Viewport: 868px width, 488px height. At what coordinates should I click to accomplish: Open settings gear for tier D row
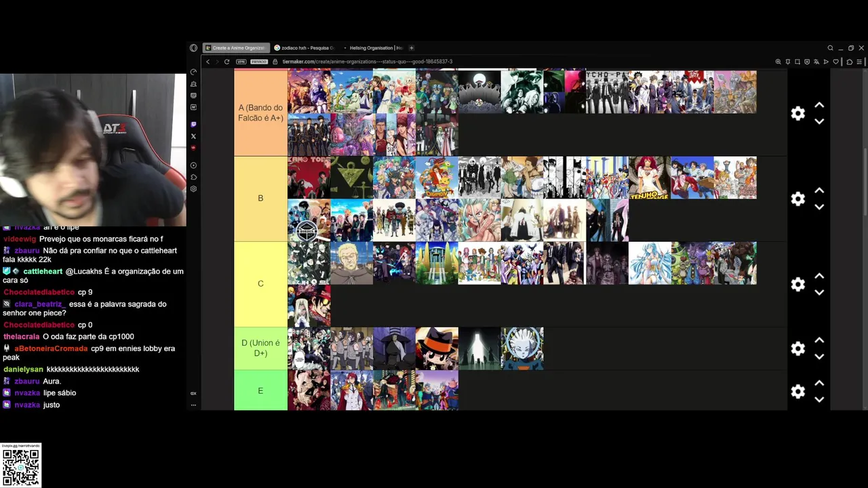click(x=797, y=348)
